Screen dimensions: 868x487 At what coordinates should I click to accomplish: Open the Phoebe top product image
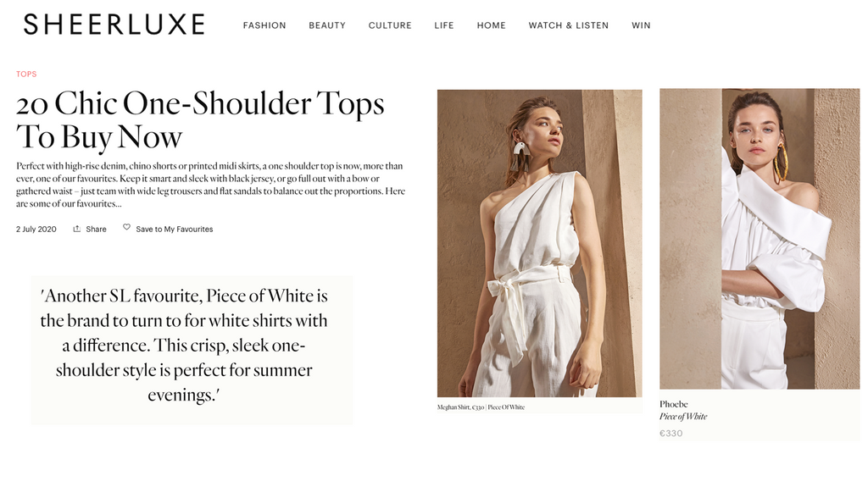pos(759,239)
